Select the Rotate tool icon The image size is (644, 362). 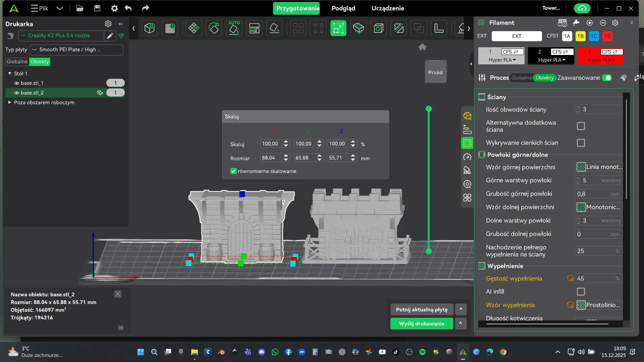(x=214, y=28)
